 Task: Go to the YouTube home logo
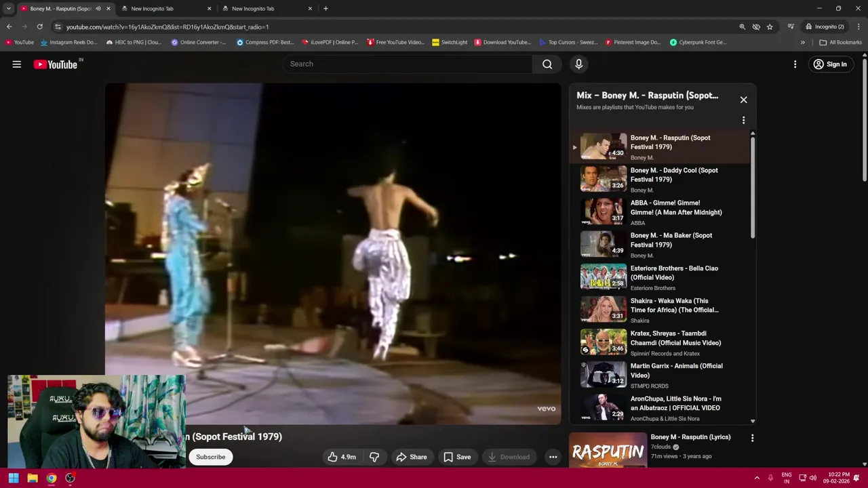56,64
